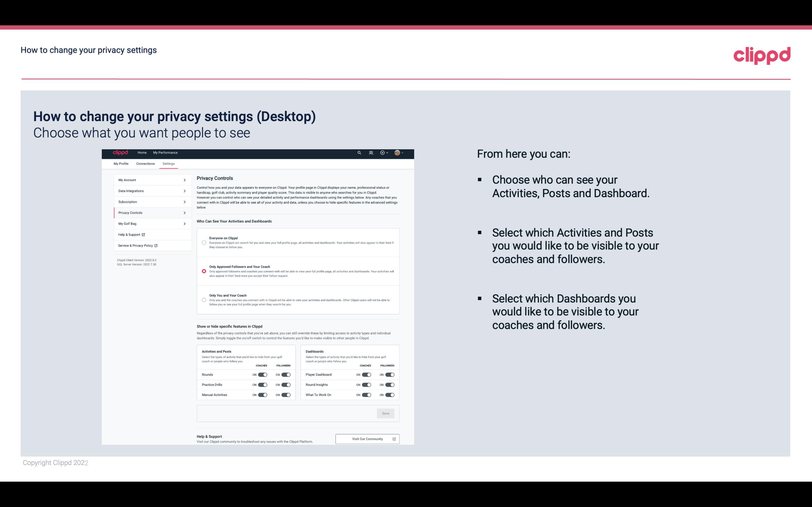This screenshot has width=812, height=507.
Task: Toggle Practice Drills visibility for Followers
Action: 286,384
